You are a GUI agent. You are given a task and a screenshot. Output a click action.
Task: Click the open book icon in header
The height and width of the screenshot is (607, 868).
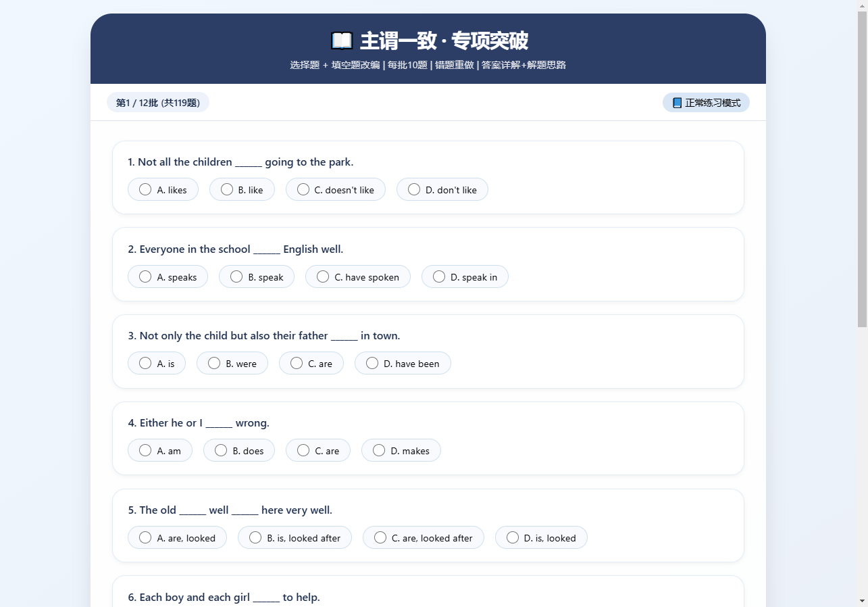342,41
